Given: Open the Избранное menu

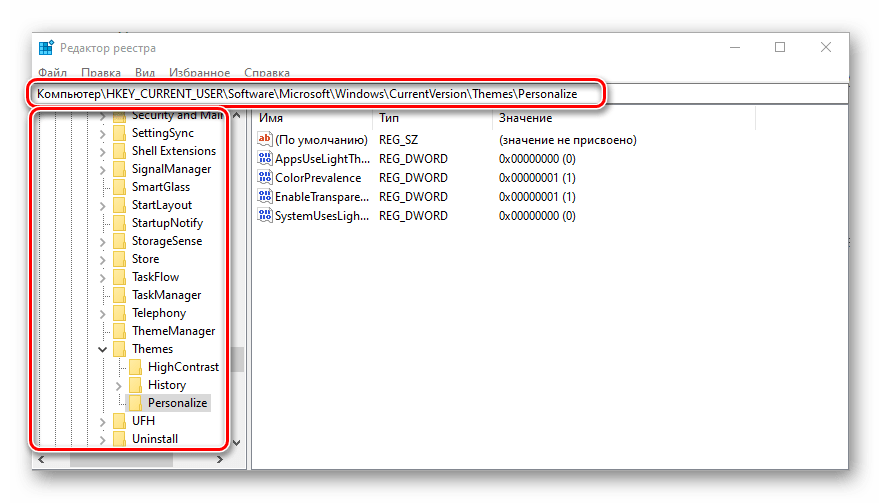Looking at the screenshot, I should point(200,73).
